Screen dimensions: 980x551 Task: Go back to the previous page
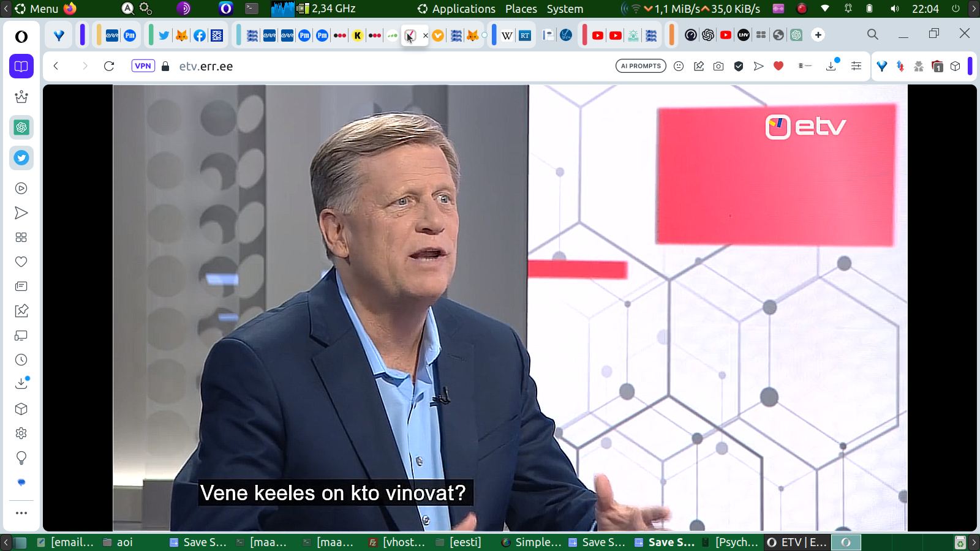tap(56, 66)
